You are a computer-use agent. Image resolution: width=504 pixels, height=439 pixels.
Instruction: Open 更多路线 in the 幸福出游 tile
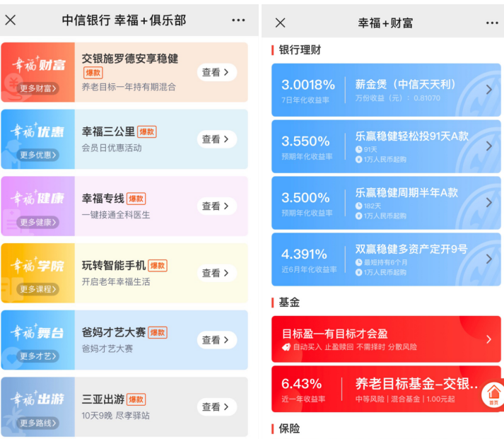[38, 423]
